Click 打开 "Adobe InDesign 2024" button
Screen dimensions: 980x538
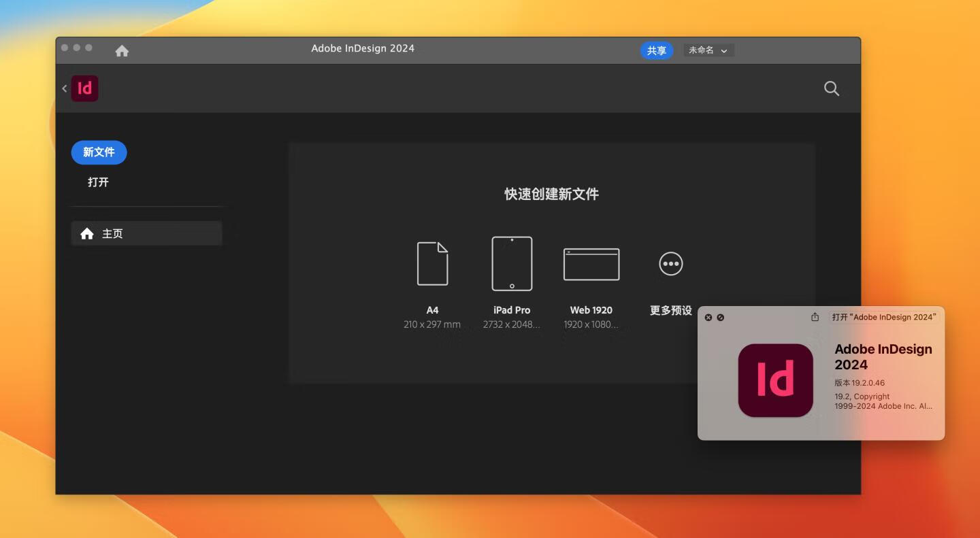click(x=884, y=317)
